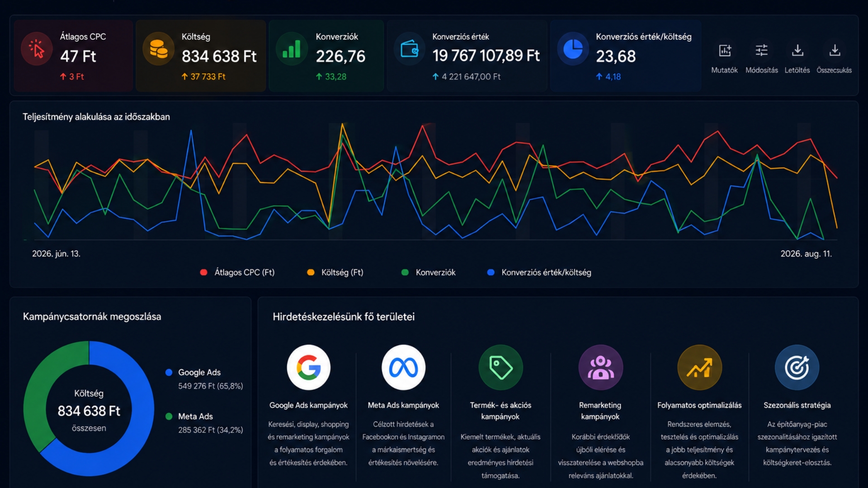Click the Letöltés download icon
Screen dimensions: 868x488
[x=797, y=50]
